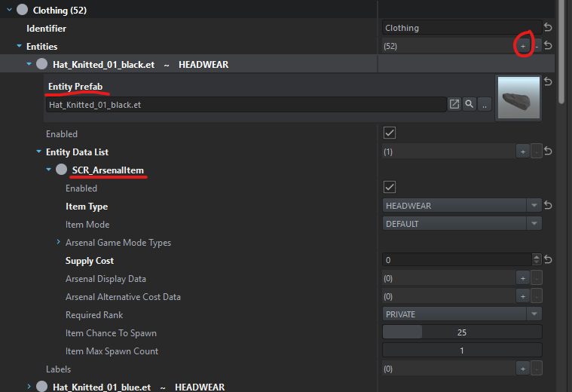Reset the Entity Prefab value
Image resolution: width=572 pixels, height=392 pixels.
(x=548, y=81)
